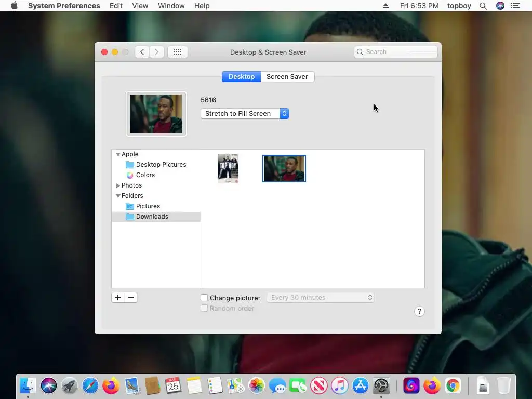Collapse the Folders group triangle
This screenshot has width=532, height=399.
point(118,196)
